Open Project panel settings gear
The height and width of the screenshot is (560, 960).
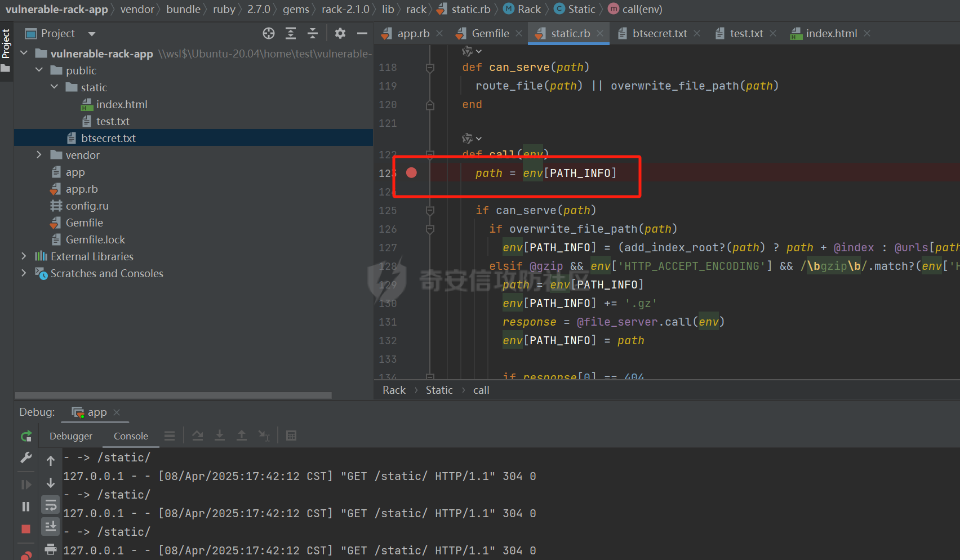[x=340, y=33]
